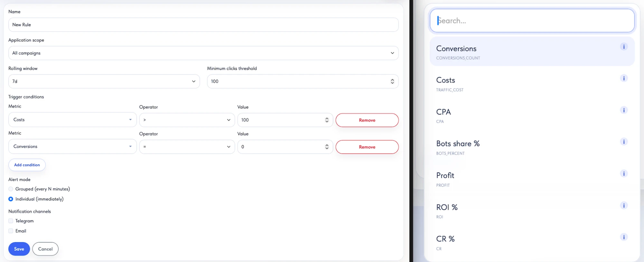Click the Add condition button
The width and height of the screenshot is (644, 262).
click(x=27, y=165)
